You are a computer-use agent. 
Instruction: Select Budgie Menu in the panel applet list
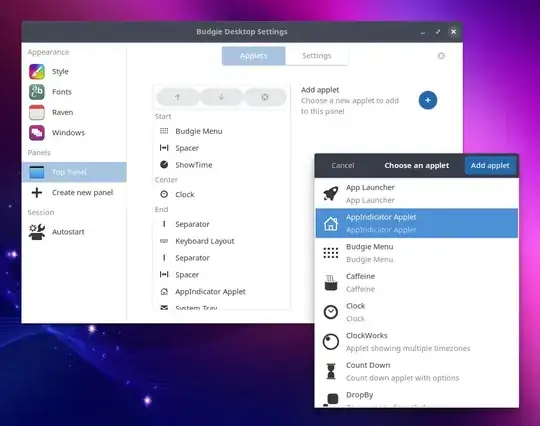221,131
